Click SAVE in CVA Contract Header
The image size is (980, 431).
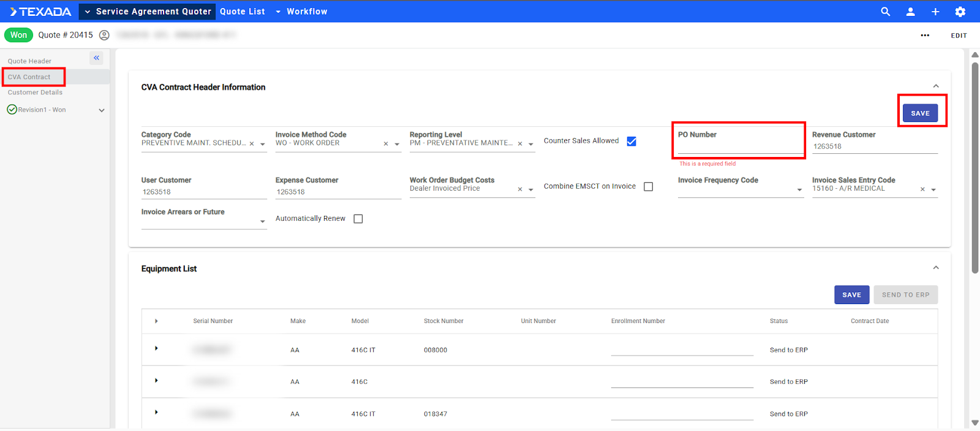(920, 113)
